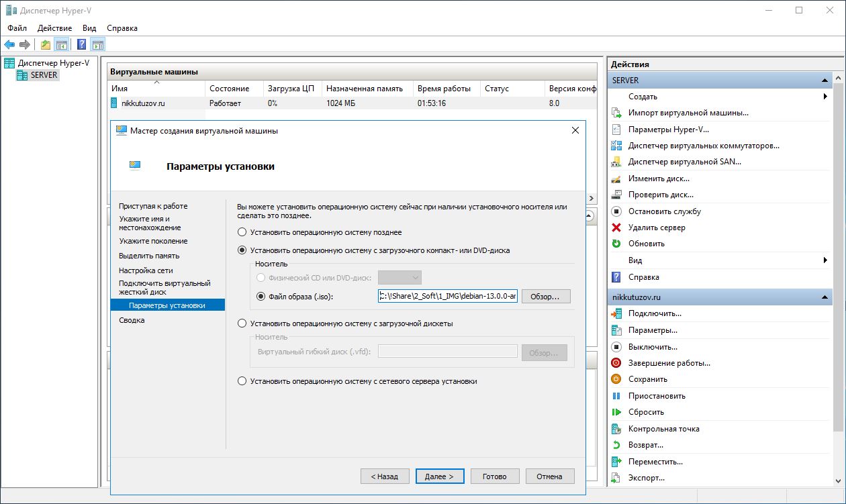The image size is (846, 504).
Task: Open the Help menu in menu bar
Action: pyautogui.click(x=122, y=28)
